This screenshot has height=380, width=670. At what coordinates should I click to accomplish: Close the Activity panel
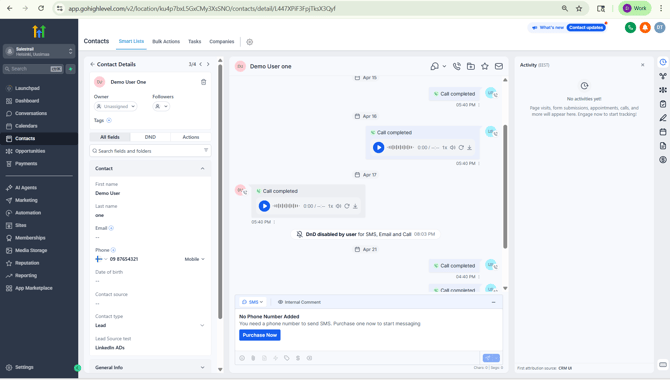643,65
